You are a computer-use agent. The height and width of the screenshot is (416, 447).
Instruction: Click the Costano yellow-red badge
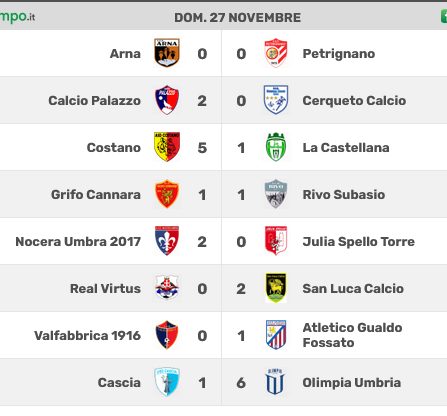(x=167, y=147)
